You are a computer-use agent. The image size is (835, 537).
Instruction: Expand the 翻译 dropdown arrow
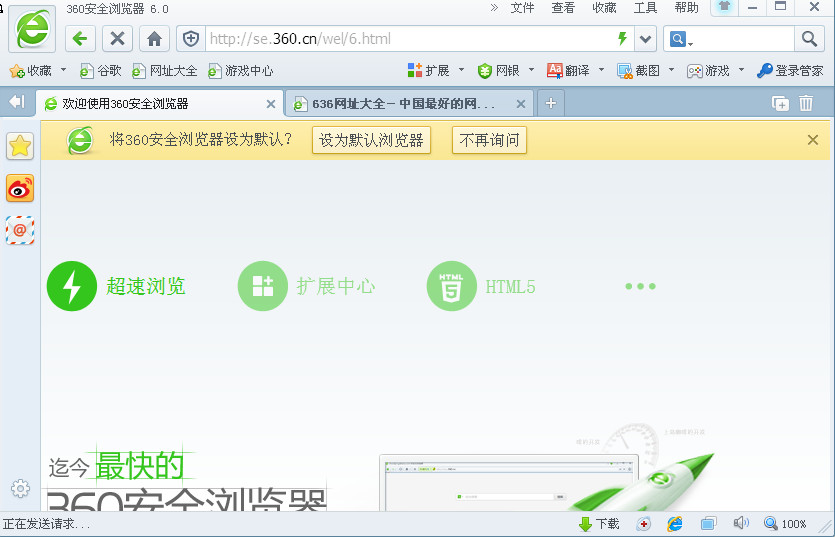coord(601,70)
